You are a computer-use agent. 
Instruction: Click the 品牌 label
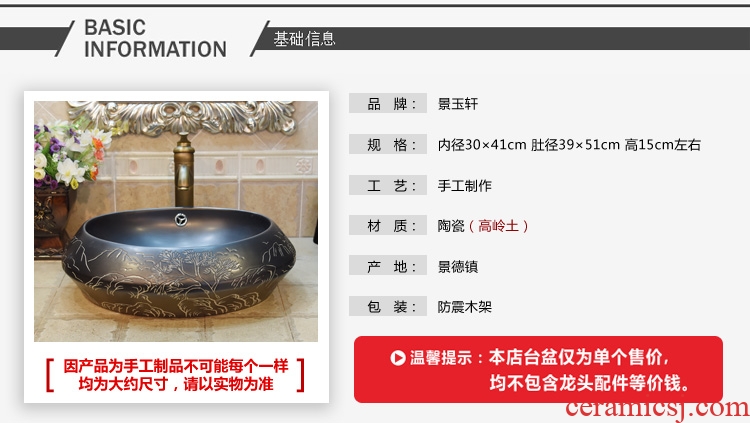[388, 103]
